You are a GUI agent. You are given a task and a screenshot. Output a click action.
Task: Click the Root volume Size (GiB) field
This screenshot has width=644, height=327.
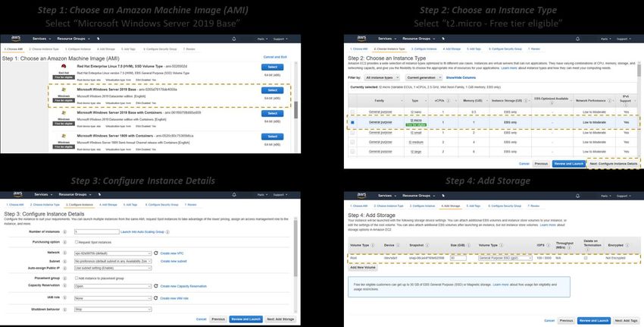point(458,258)
